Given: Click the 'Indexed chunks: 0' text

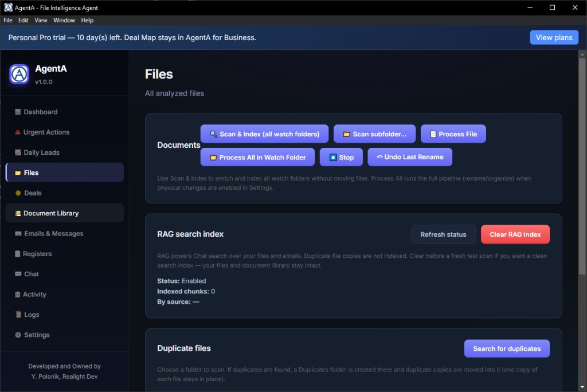Looking at the screenshot, I should (x=186, y=291).
